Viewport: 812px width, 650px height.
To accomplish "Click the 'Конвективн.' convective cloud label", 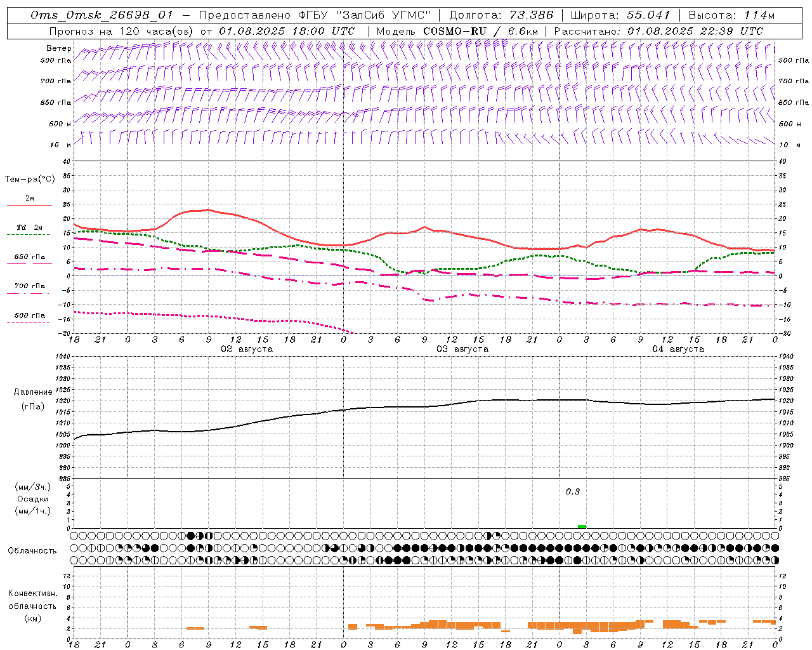I will (33, 594).
